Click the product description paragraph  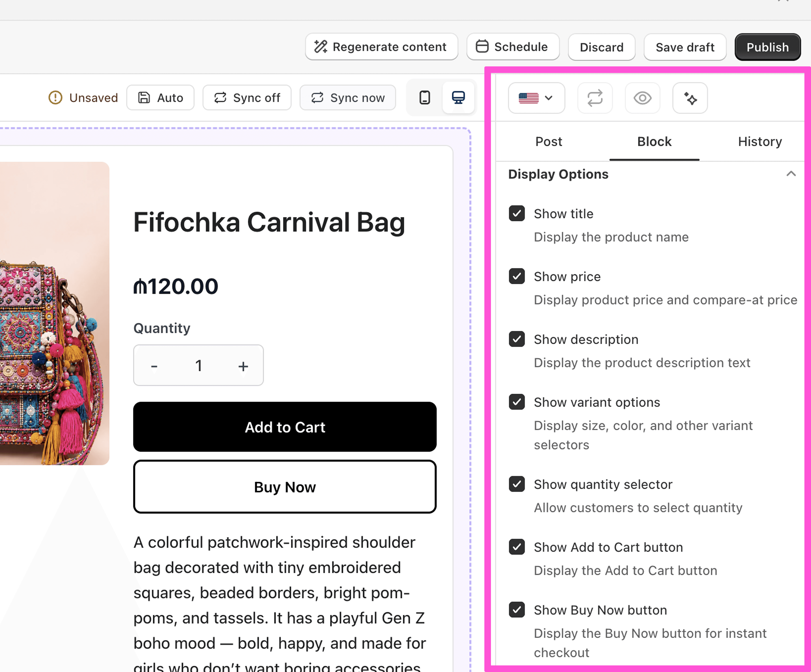click(x=280, y=604)
